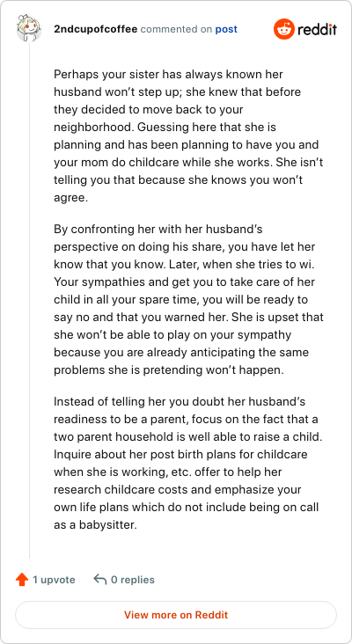The image size is (352, 644).
Task: Follow the blue "post" link
Action: [226, 30]
